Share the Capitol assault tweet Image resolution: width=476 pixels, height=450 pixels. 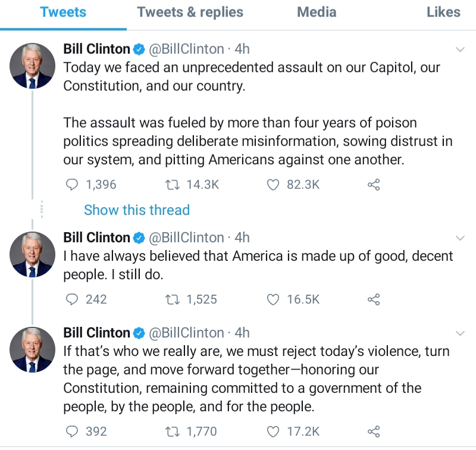click(374, 185)
